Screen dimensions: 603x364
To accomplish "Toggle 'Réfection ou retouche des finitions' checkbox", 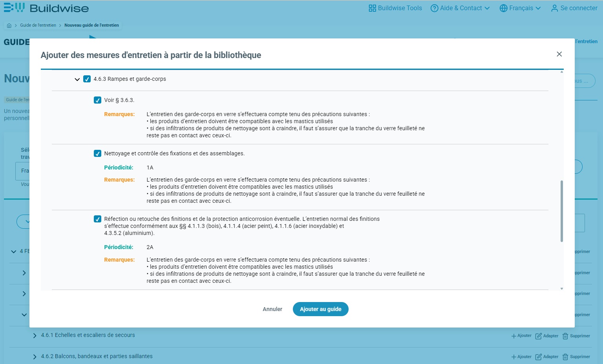I will point(98,219).
